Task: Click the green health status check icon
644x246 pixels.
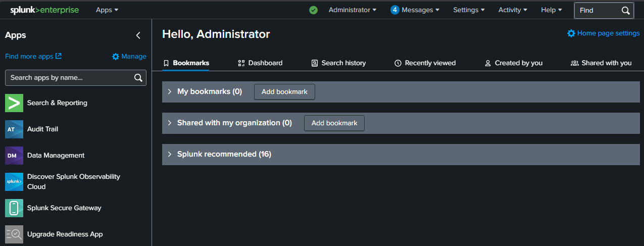Action: point(313,10)
